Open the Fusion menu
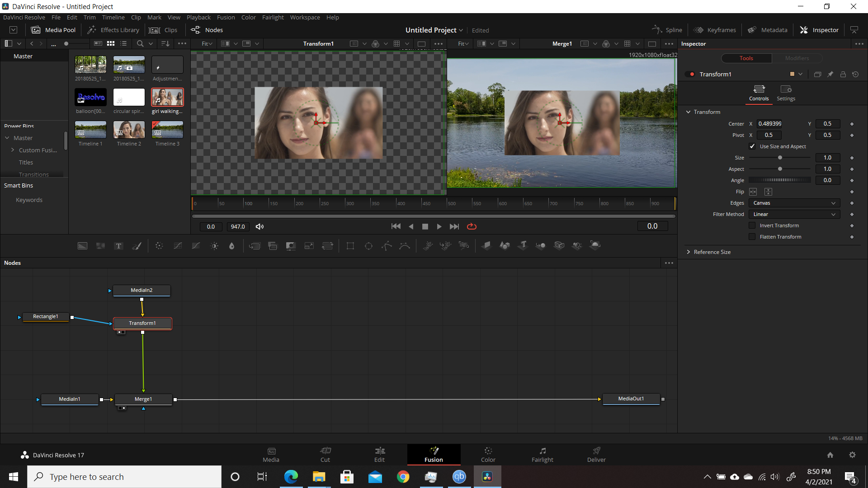Image resolution: width=868 pixels, height=488 pixels. (x=226, y=17)
